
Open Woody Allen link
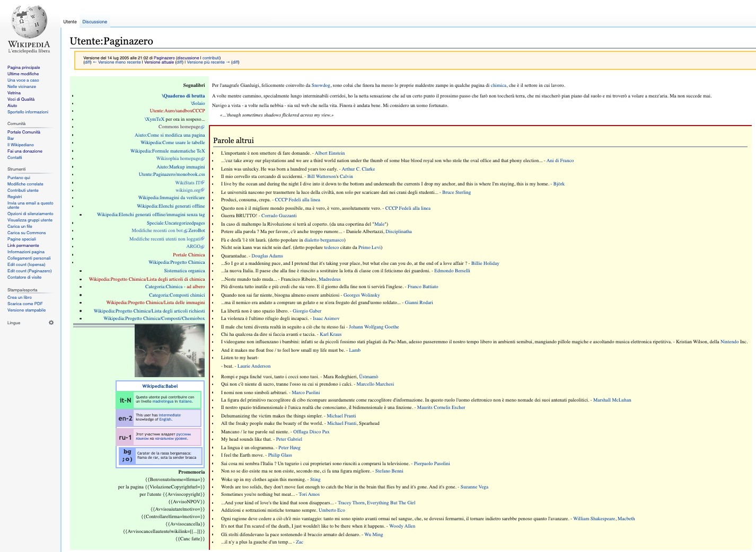pyautogui.click(x=402, y=526)
